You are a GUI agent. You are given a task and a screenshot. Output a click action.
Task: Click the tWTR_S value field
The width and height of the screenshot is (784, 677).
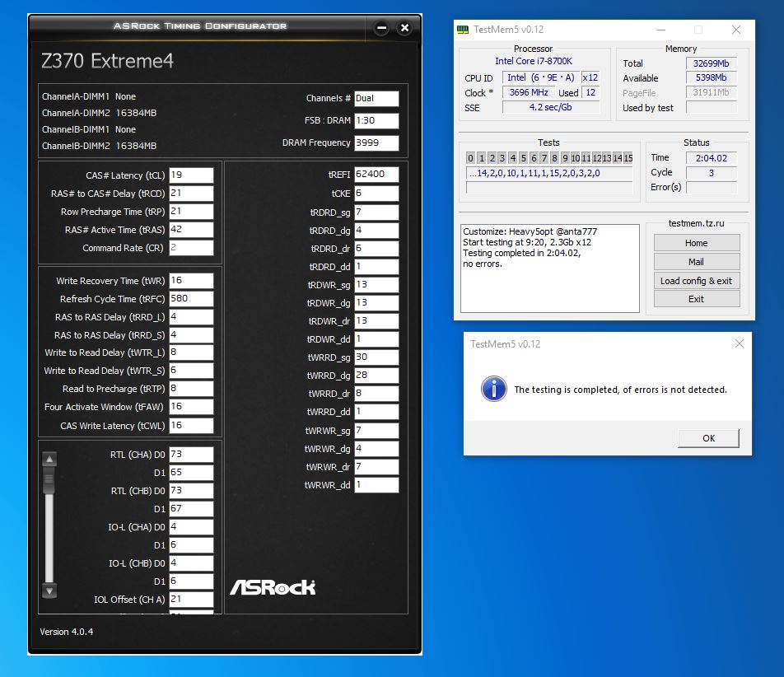pyautogui.click(x=191, y=371)
